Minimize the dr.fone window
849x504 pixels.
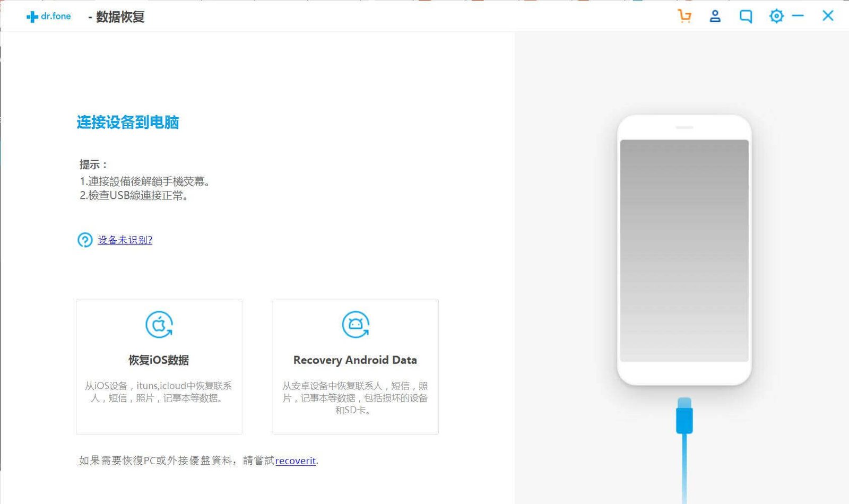[x=798, y=16]
